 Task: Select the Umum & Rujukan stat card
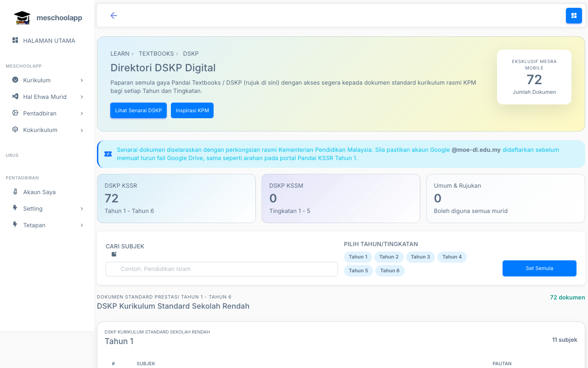(x=506, y=199)
